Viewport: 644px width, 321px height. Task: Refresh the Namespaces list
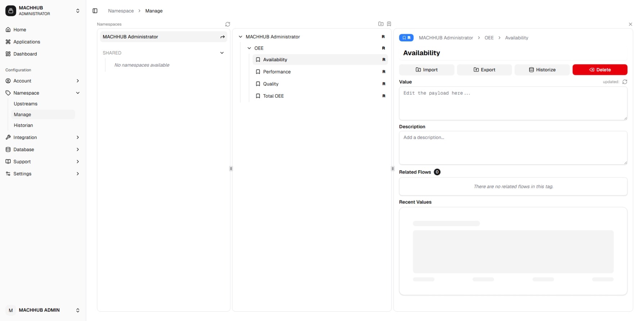(228, 24)
